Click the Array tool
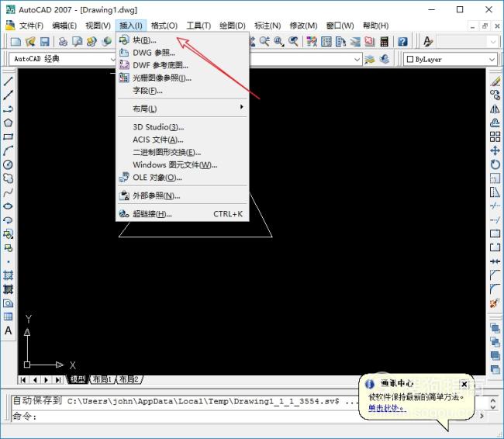 click(x=495, y=137)
